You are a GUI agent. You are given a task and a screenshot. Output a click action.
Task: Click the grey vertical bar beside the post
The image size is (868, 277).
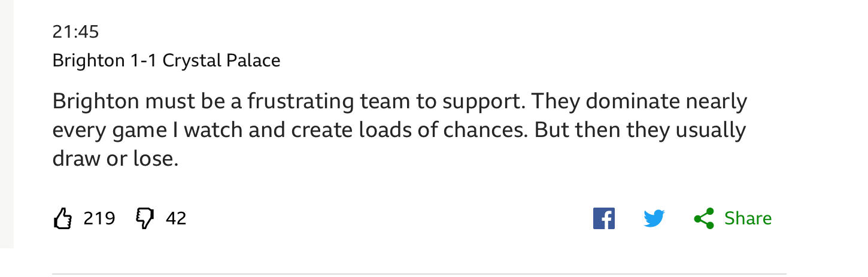coord(7,124)
